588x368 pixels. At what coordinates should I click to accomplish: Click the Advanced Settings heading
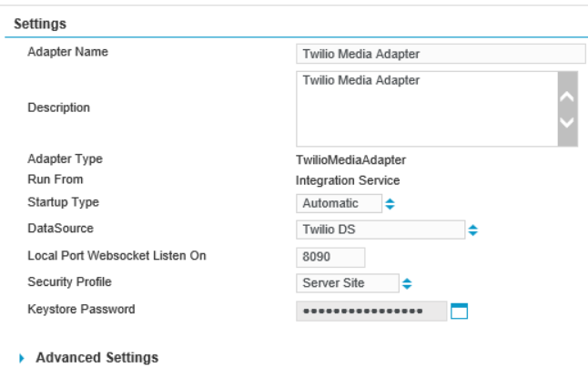point(97,357)
